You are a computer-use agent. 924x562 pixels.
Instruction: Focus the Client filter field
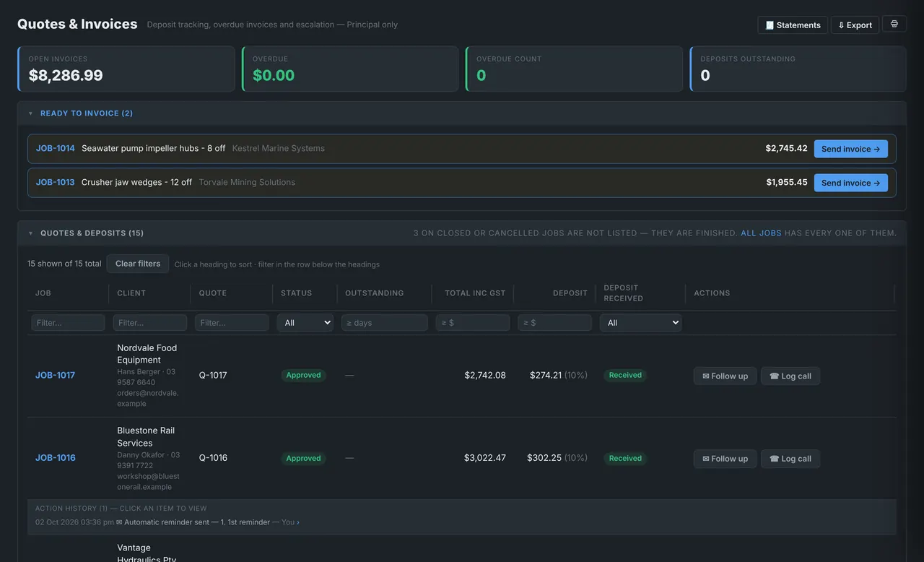point(150,323)
